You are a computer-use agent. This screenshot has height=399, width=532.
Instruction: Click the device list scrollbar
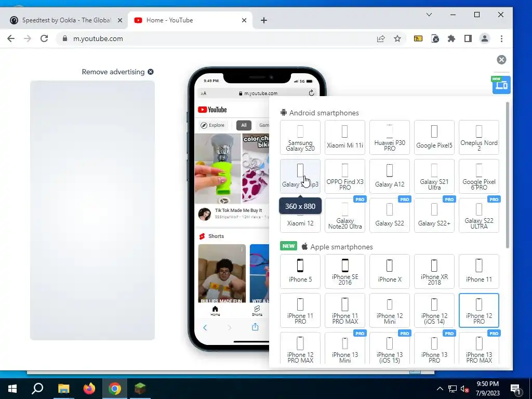(x=508, y=175)
